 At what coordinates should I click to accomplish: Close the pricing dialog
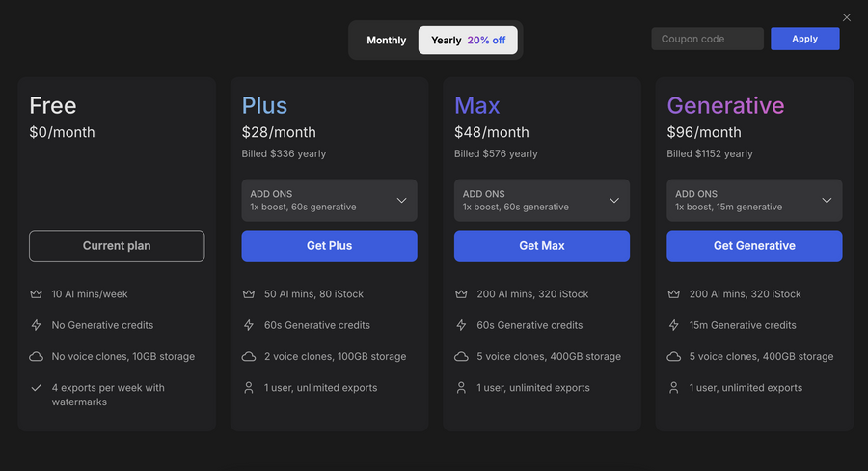847,17
